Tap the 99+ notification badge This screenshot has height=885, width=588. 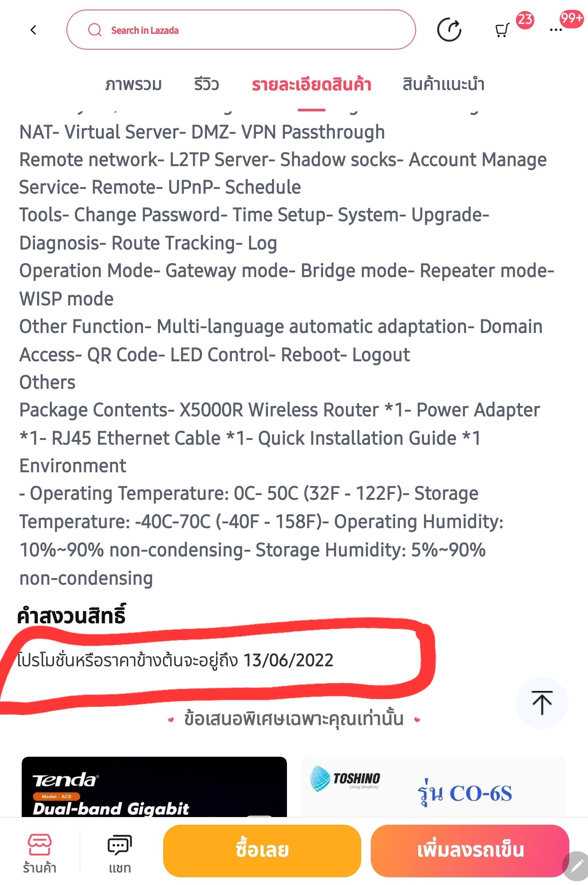click(571, 18)
